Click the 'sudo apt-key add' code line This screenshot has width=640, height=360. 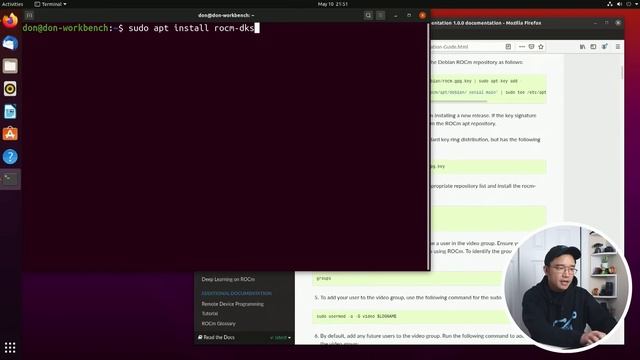pos(474,81)
